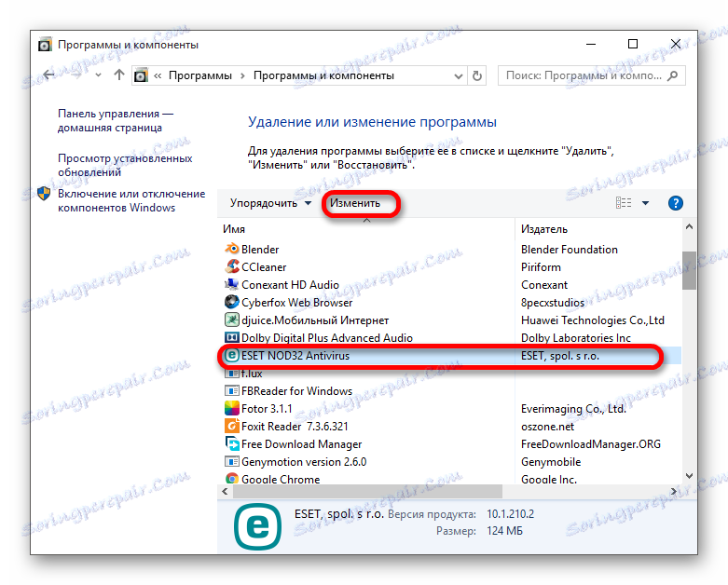Click the djuice mobile internet icon

[232, 320]
